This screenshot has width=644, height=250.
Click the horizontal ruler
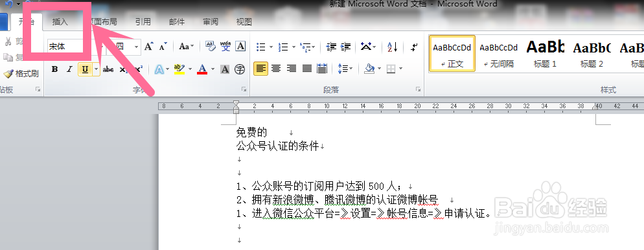coord(401,107)
